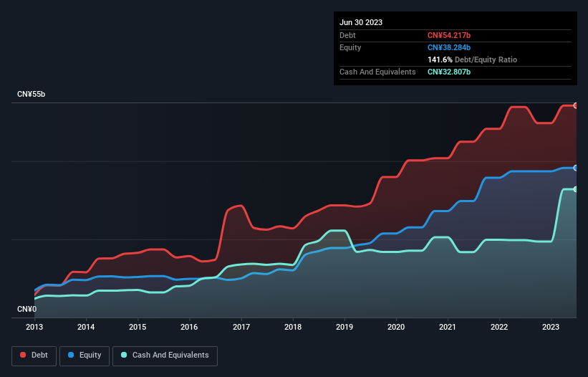Click the Equity label in tooltip
Screen dimensions: 588x377
click(x=350, y=47)
